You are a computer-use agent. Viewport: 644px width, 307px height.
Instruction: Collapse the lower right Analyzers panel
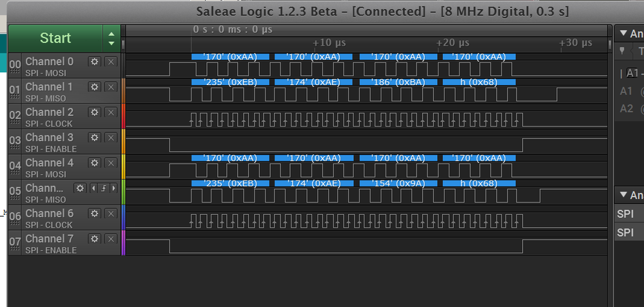(x=623, y=195)
